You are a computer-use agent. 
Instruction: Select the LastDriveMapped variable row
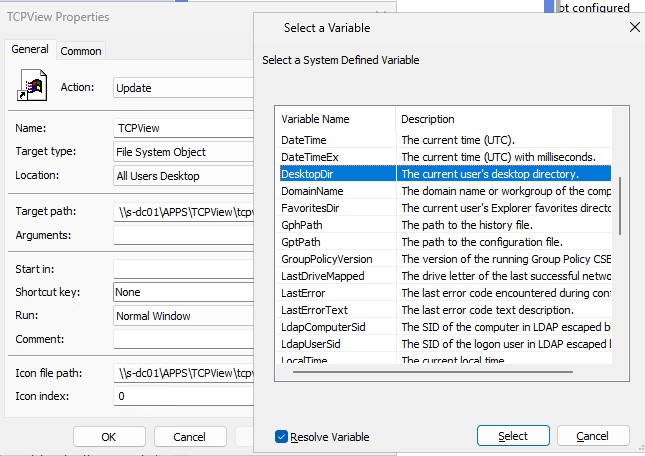coord(443,276)
